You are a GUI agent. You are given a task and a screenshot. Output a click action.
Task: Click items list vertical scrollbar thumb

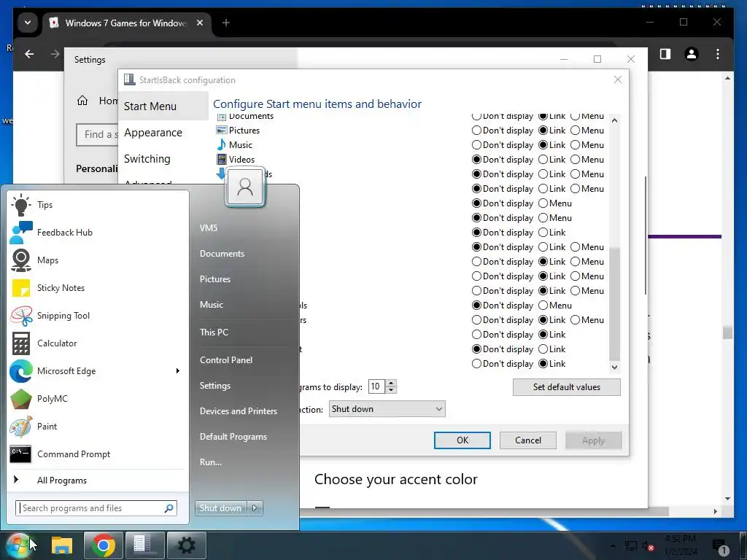pyautogui.click(x=614, y=305)
